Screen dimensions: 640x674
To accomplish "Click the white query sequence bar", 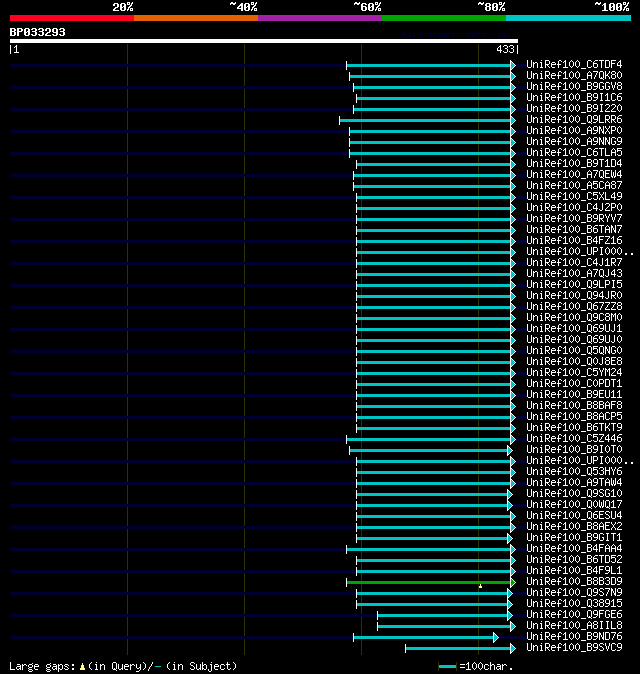I will [264, 41].
